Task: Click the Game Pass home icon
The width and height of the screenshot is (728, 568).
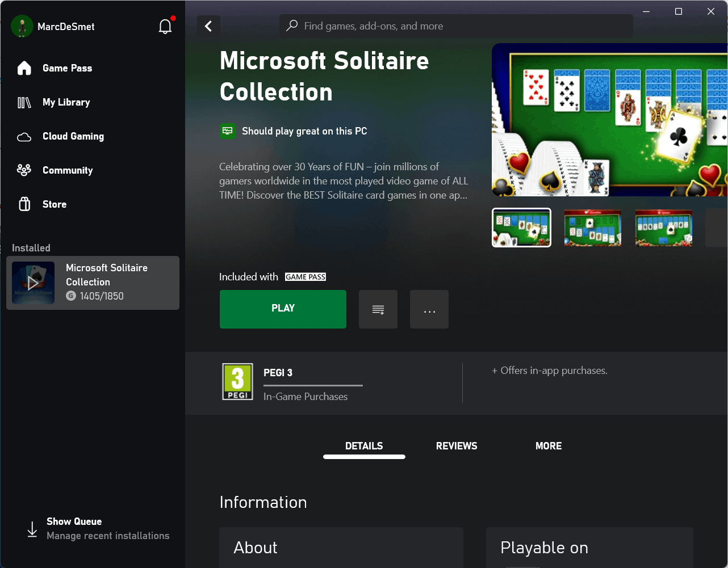Action: [x=24, y=68]
